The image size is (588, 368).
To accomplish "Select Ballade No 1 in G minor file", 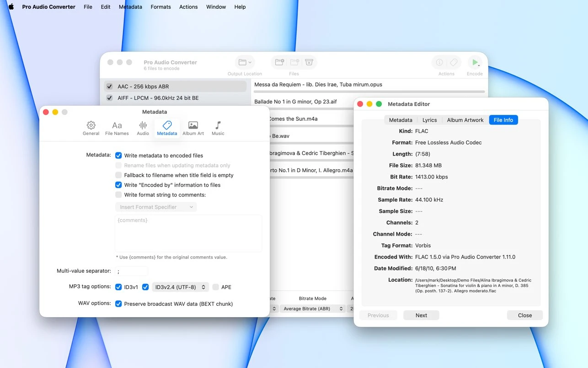I will [x=303, y=102].
